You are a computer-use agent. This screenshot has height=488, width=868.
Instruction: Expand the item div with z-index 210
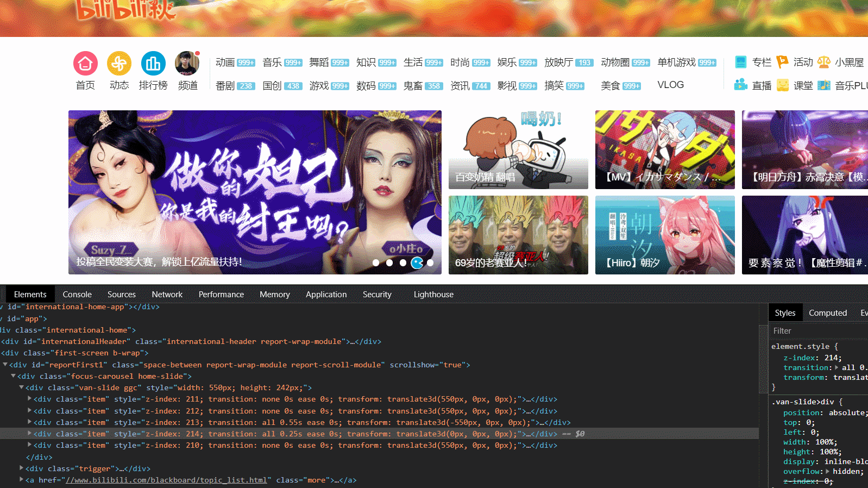[x=29, y=445]
